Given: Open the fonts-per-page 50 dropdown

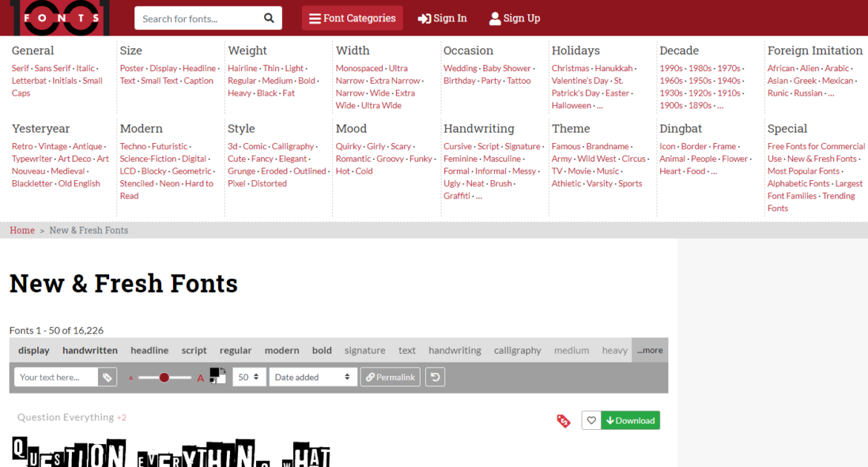Looking at the screenshot, I should (249, 377).
